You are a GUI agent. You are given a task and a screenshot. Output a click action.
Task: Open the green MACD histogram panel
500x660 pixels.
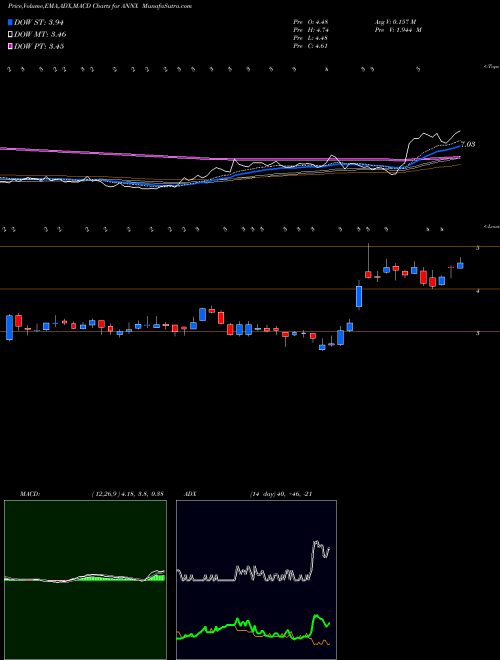pyautogui.click(x=85, y=580)
